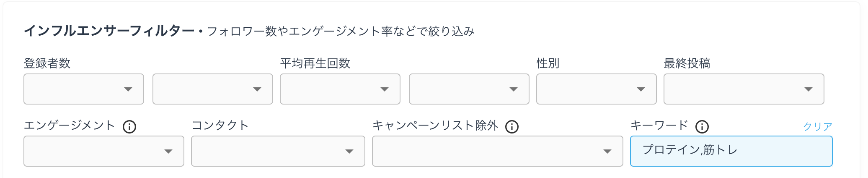Expand the エンゲージメント dropdown

104,151
